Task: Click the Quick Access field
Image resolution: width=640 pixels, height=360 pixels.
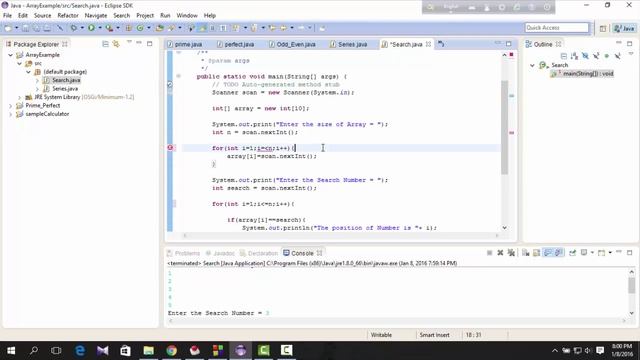Action: pos(557,28)
